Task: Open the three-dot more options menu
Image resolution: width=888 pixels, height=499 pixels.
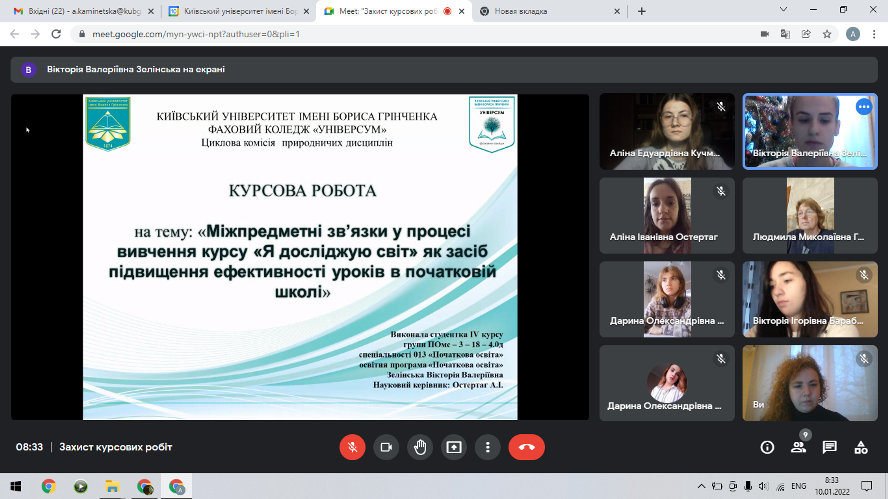Action: click(x=487, y=447)
